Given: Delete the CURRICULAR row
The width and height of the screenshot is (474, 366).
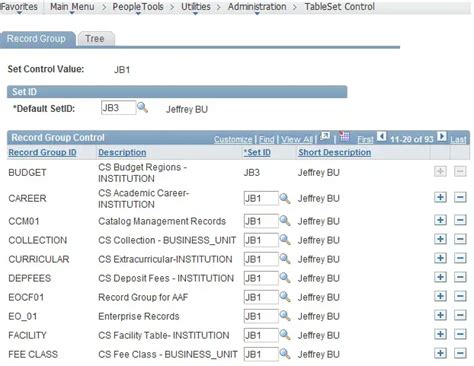Looking at the screenshot, I should 460,258.
